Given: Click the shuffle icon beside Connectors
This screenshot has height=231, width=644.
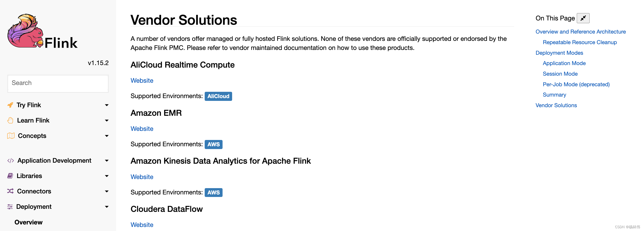Looking at the screenshot, I should click(10, 191).
